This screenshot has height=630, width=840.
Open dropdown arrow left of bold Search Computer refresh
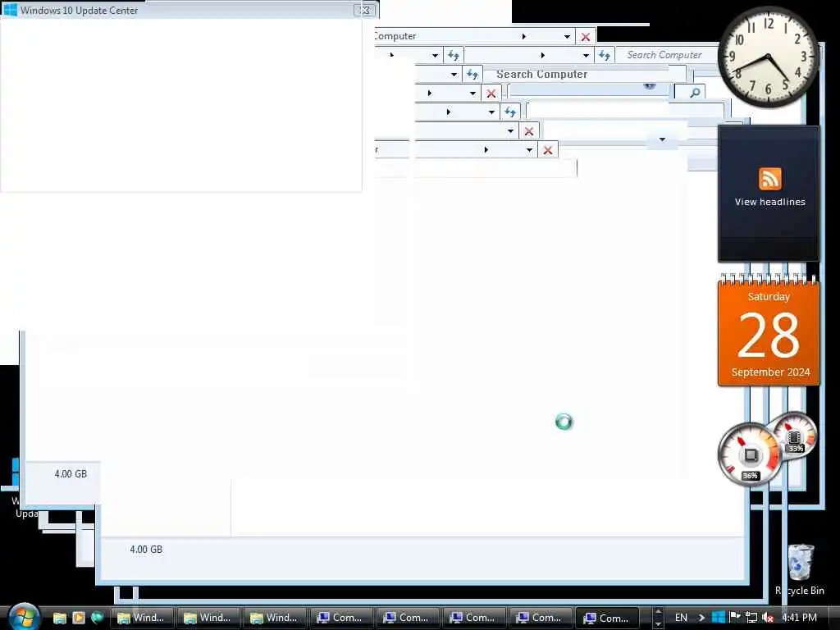pyautogui.click(x=454, y=75)
